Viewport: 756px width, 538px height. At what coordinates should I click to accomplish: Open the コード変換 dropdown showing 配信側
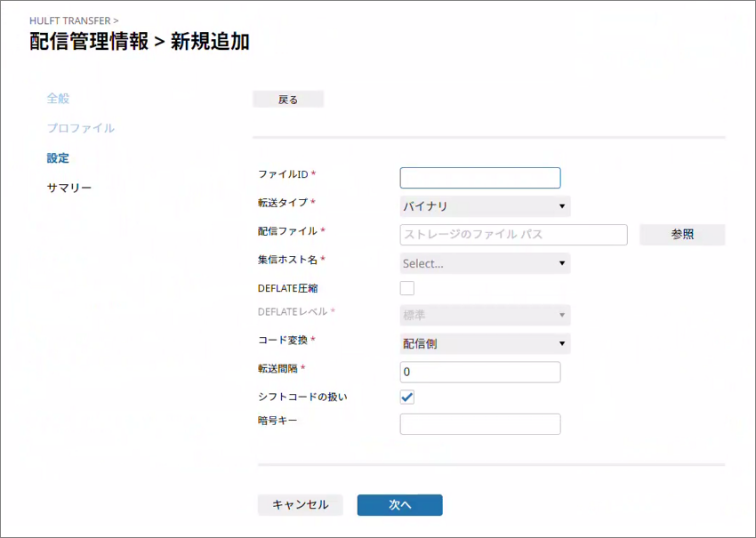pos(485,343)
